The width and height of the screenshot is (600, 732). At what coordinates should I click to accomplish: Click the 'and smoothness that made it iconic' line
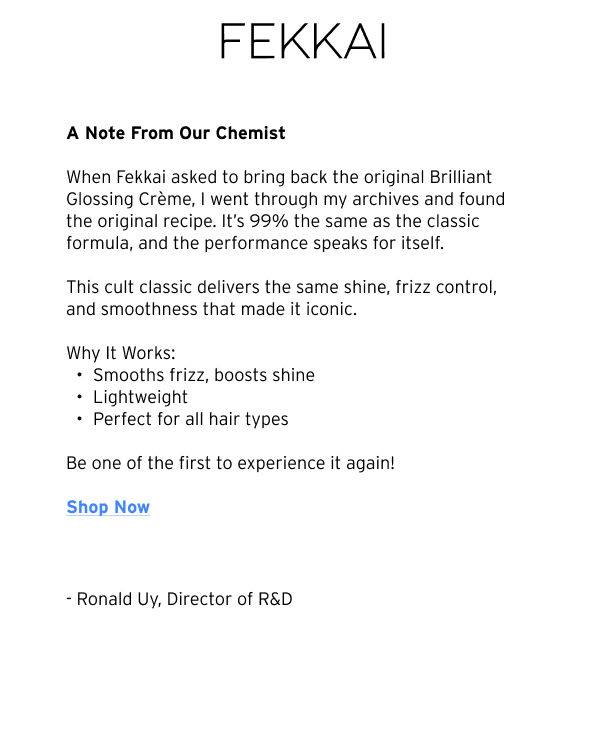(x=212, y=309)
